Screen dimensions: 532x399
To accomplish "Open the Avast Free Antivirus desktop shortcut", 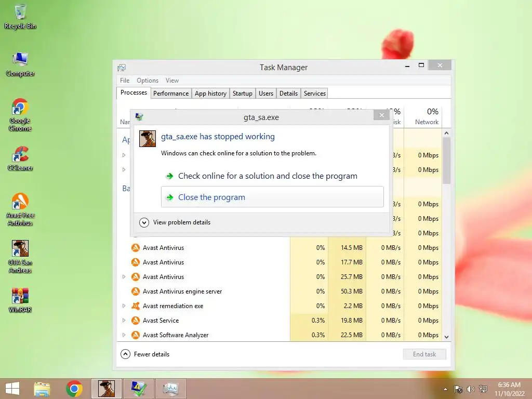I will pyautogui.click(x=20, y=209).
